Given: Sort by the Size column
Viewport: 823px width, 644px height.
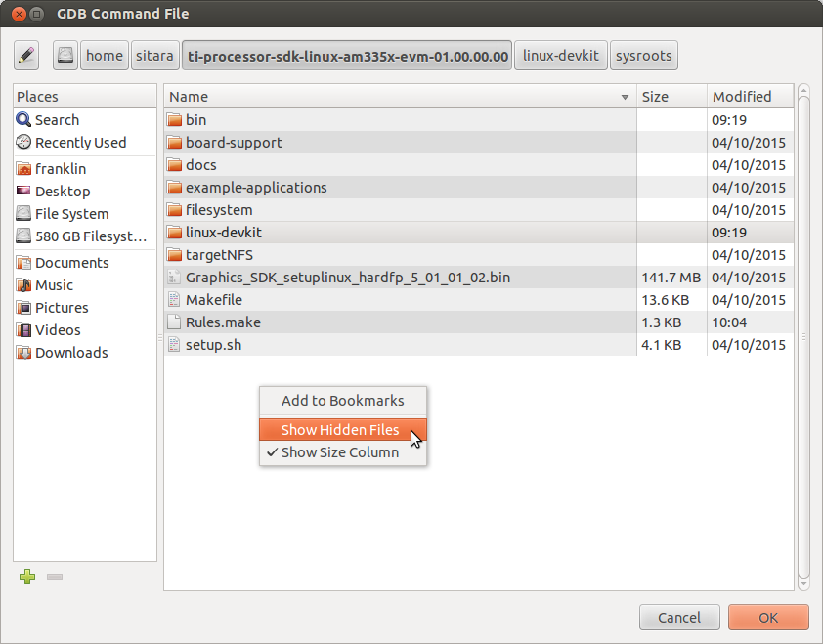Looking at the screenshot, I should pos(671,96).
